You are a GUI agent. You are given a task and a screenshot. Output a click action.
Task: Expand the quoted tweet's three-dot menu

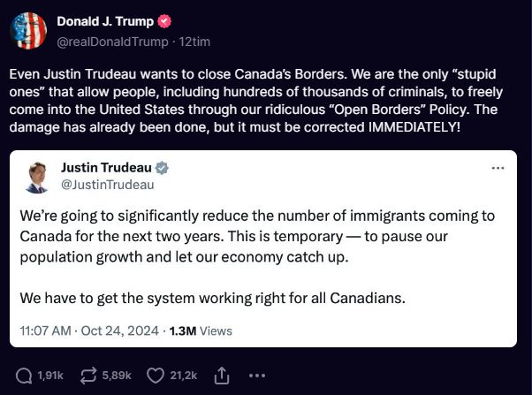pyautogui.click(x=498, y=168)
